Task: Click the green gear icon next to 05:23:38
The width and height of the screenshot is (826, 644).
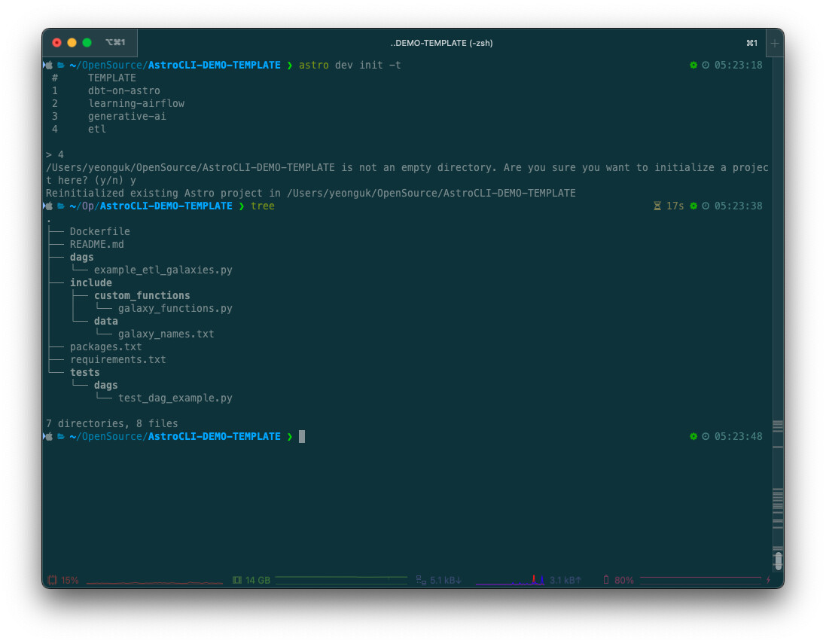Action: click(693, 206)
